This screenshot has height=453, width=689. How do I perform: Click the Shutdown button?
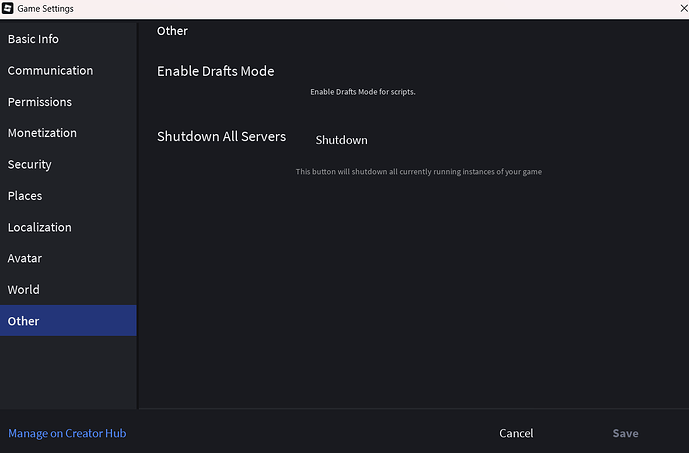click(341, 140)
